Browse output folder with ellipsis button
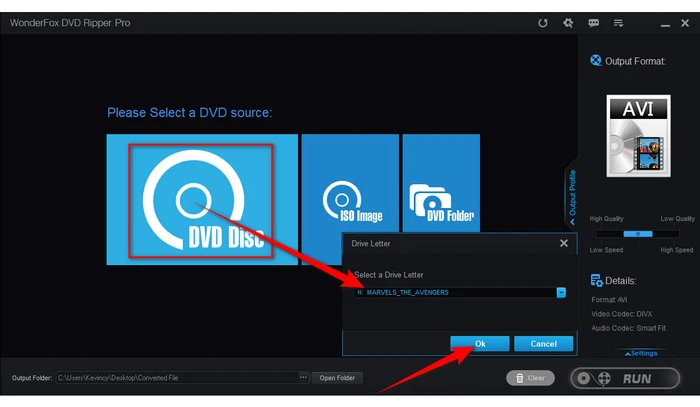This screenshot has width=700, height=407. (303, 378)
